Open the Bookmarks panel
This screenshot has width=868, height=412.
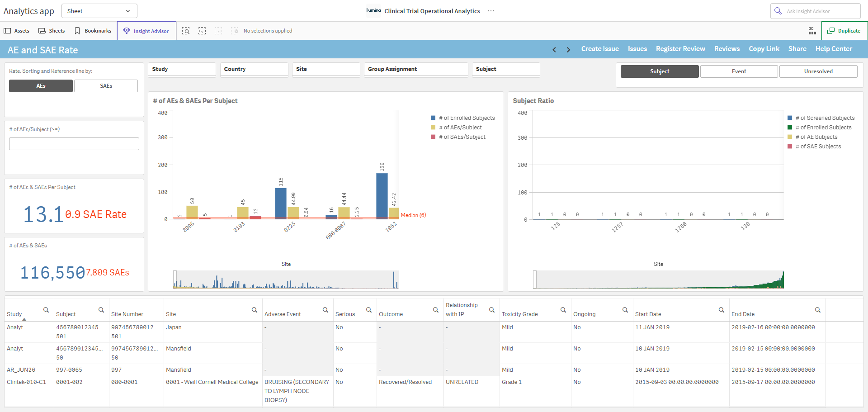point(93,31)
